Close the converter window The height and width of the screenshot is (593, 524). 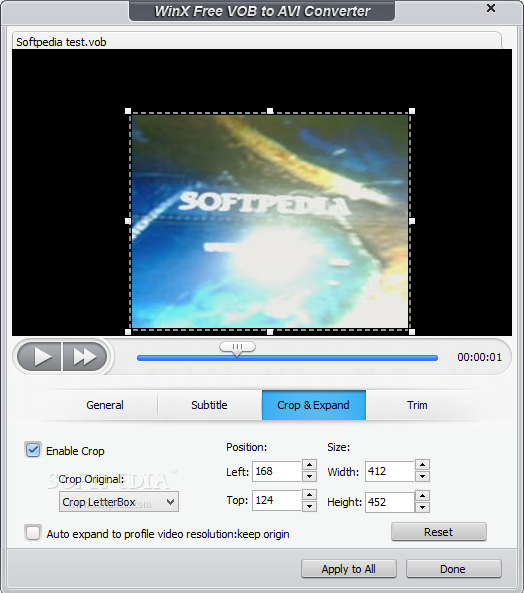coord(491,8)
